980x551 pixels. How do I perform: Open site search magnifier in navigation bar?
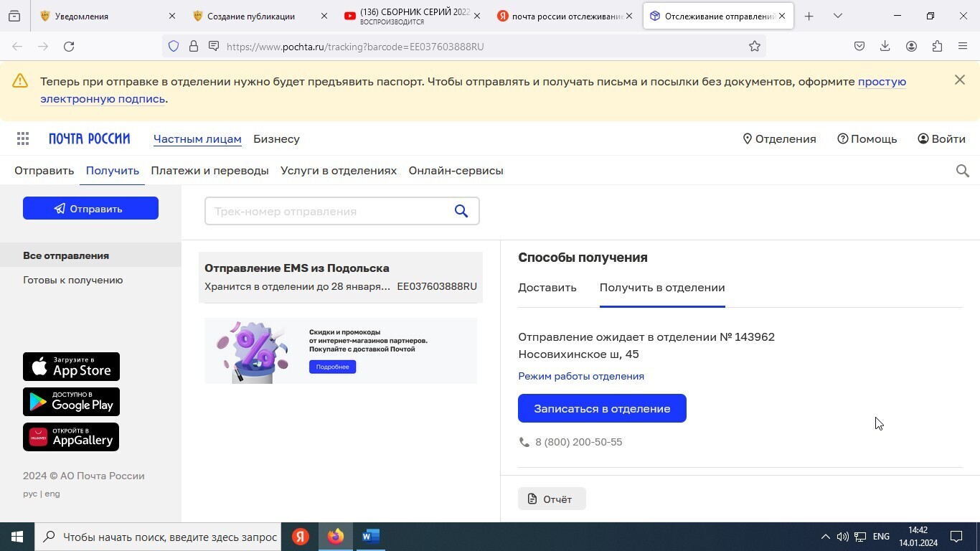pos(963,171)
